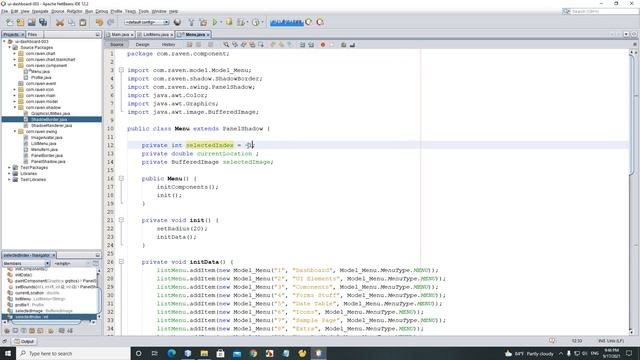This screenshot has height=360, width=640.
Task: Collapse the com.raven.shadow package
Action: pyautogui.click(x=15, y=107)
